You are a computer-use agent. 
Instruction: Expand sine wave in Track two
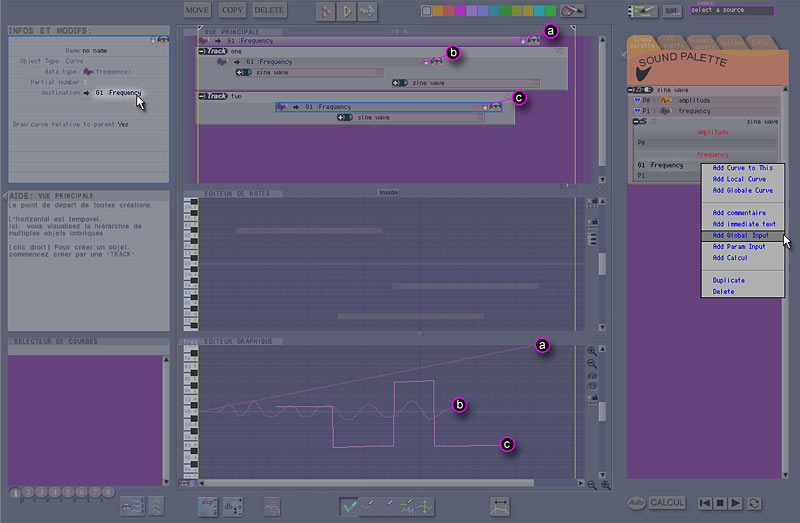coord(341,117)
